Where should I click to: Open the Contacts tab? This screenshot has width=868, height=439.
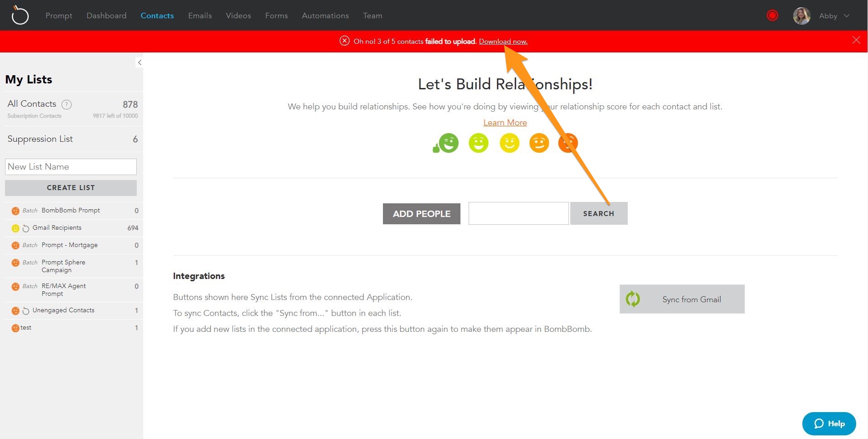click(x=157, y=15)
